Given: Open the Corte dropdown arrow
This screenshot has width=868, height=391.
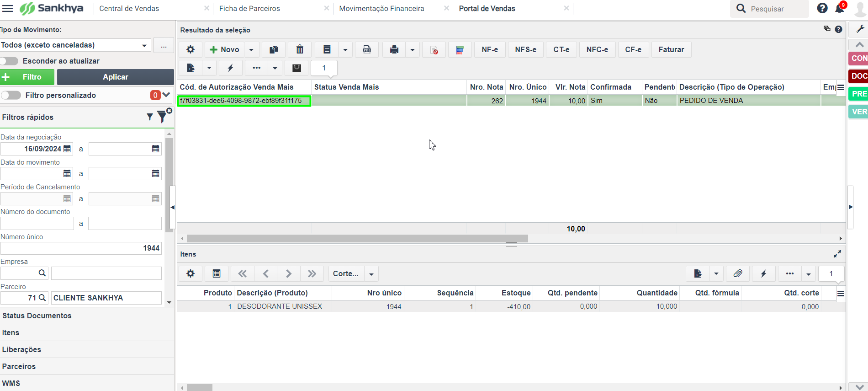Looking at the screenshot, I should click(x=371, y=273).
